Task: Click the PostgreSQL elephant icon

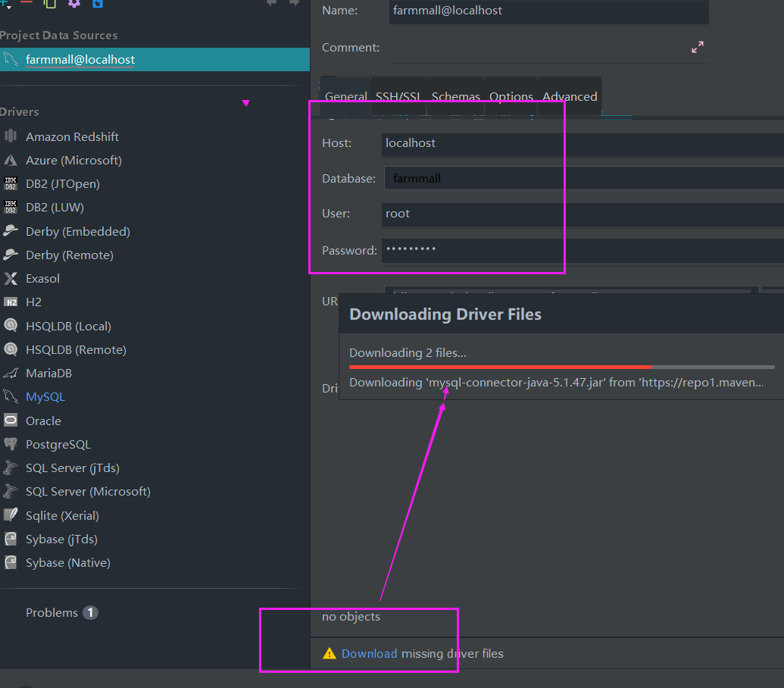Action: point(11,444)
